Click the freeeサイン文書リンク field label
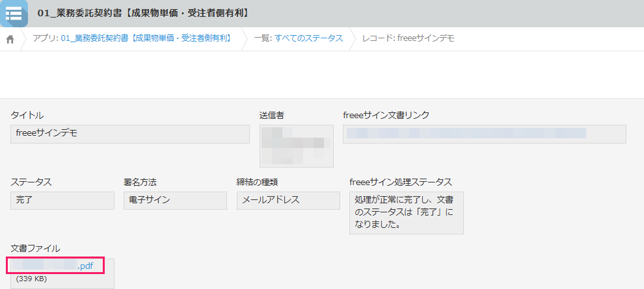 coord(386,116)
